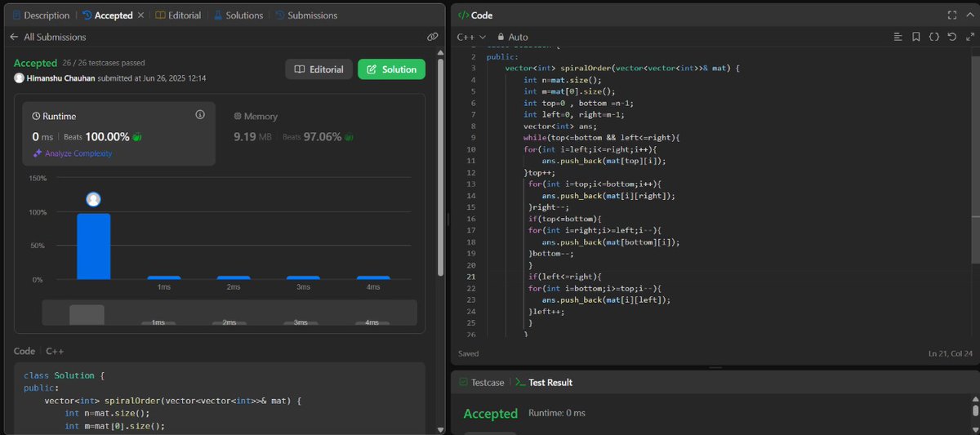Open the Description tab

42,16
